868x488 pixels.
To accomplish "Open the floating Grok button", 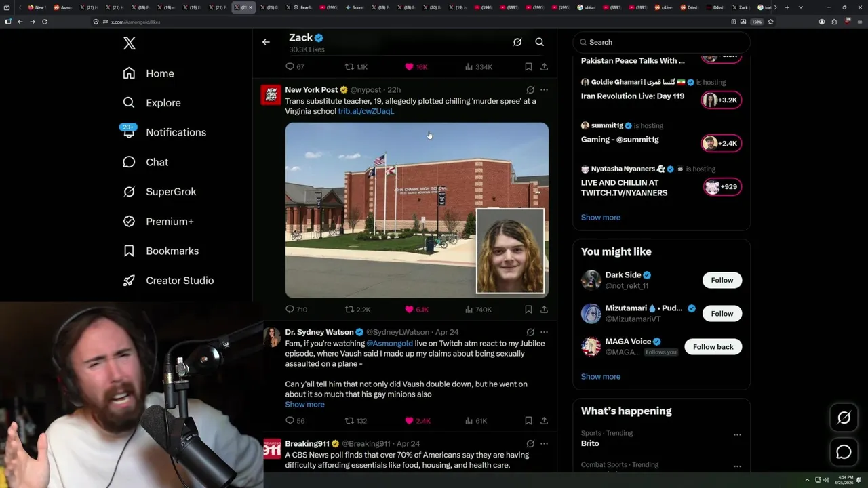I will tap(844, 418).
